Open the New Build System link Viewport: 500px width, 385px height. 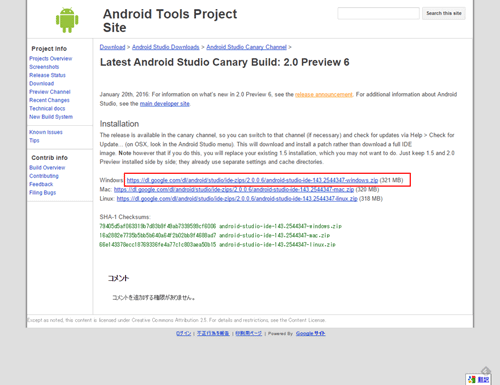coord(51,117)
